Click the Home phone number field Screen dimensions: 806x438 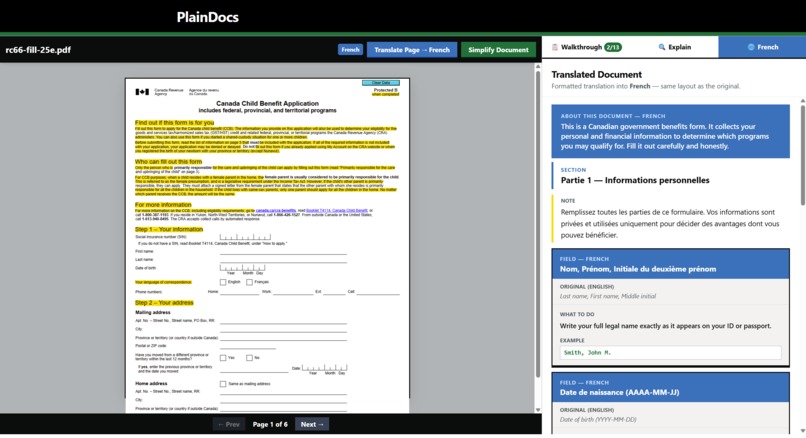click(240, 292)
